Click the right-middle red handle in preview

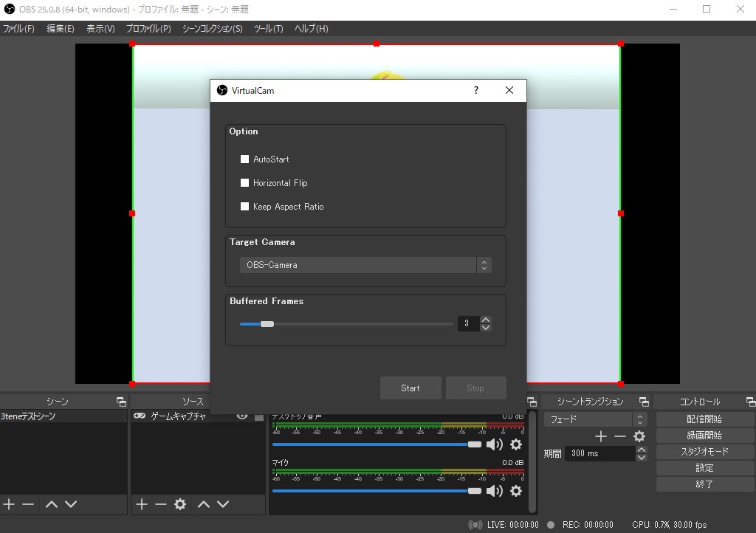tap(621, 213)
